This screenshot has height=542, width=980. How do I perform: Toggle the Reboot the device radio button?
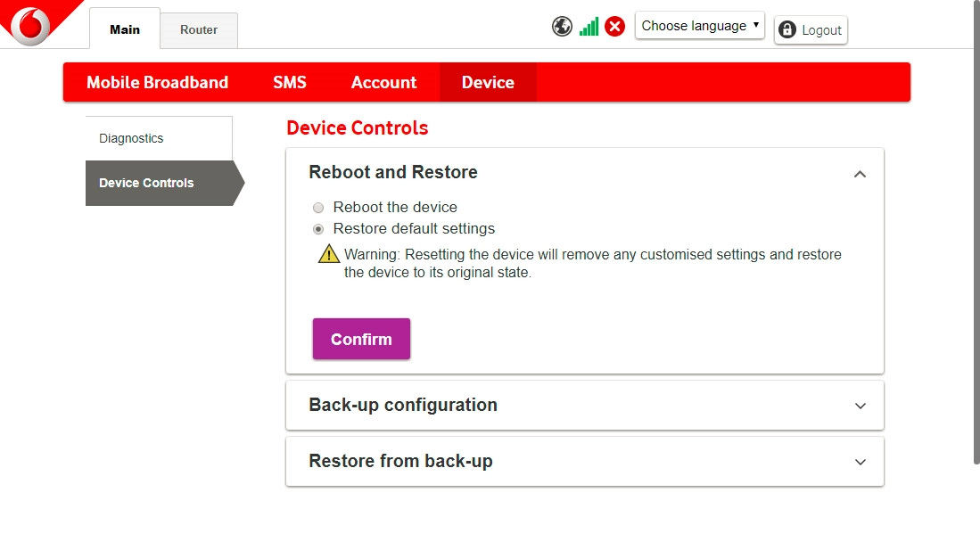[x=318, y=207]
